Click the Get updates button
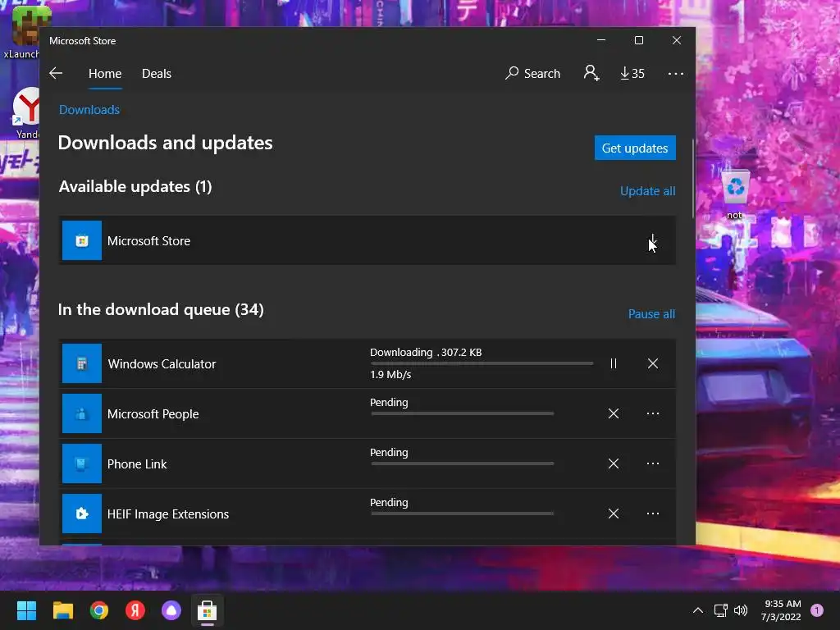Image resolution: width=840 pixels, height=630 pixels. pos(635,148)
